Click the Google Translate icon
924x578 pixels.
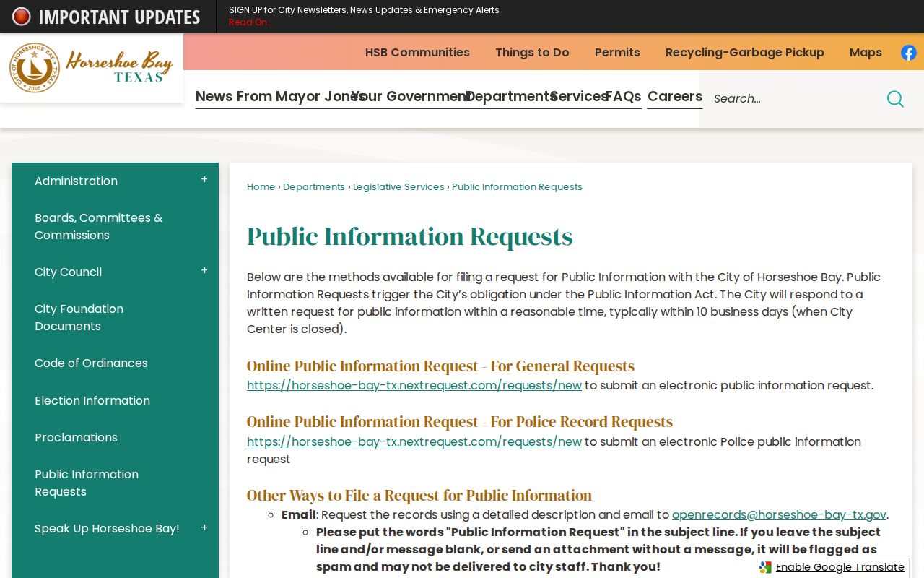766,568
